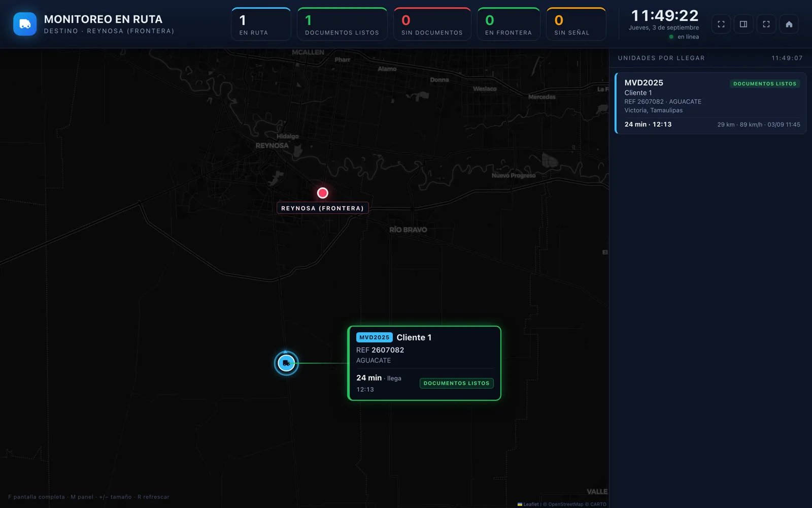Click '29 km · 89 km/h · 03/09 11:45' text
The width and height of the screenshot is (812, 508).
[x=759, y=124]
